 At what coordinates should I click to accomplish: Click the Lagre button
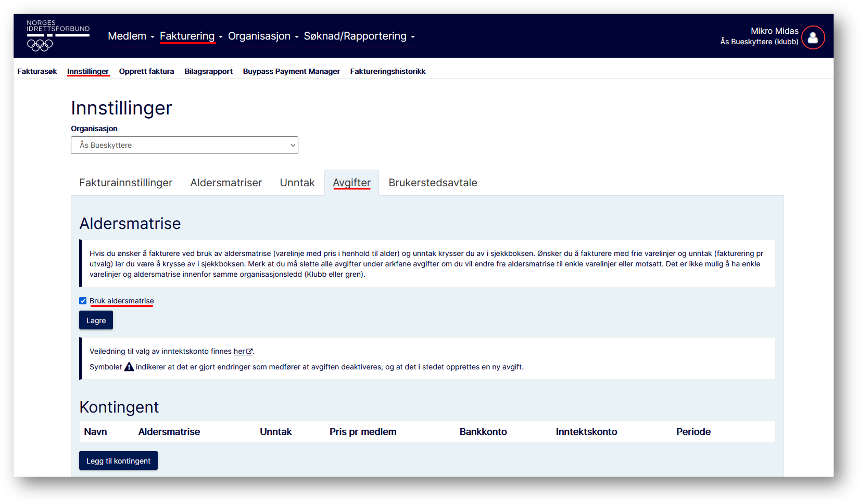click(x=96, y=320)
